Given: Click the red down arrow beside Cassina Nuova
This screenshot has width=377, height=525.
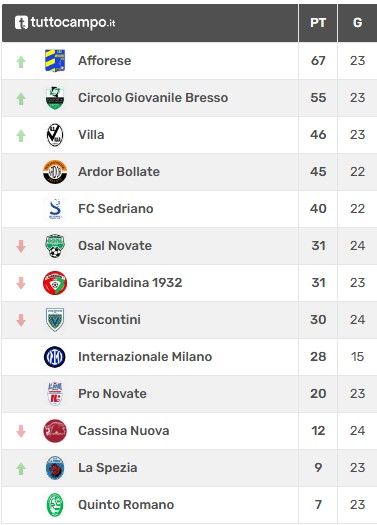Looking at the screenshot, I should 21,431.
